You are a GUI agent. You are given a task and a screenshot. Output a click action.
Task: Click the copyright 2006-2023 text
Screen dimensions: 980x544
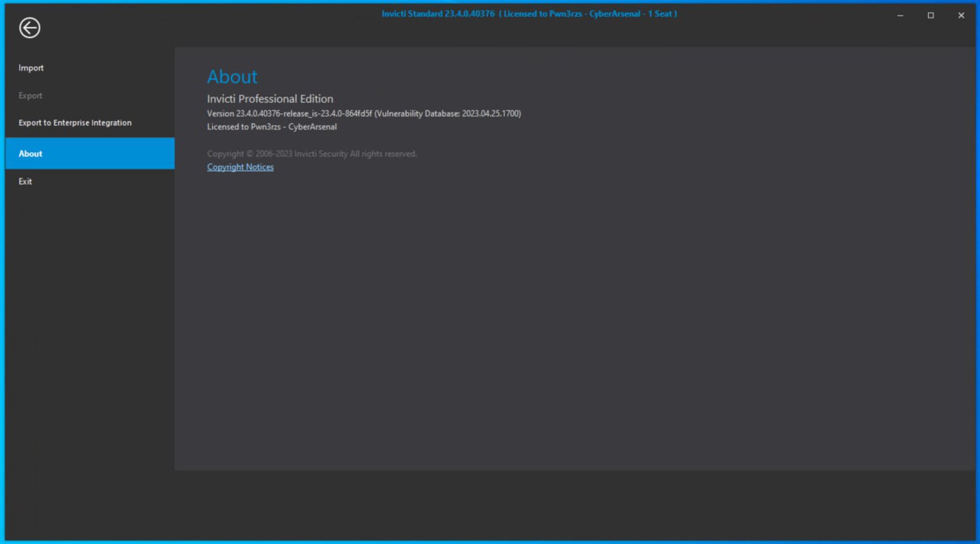click(x=312, y=154)
